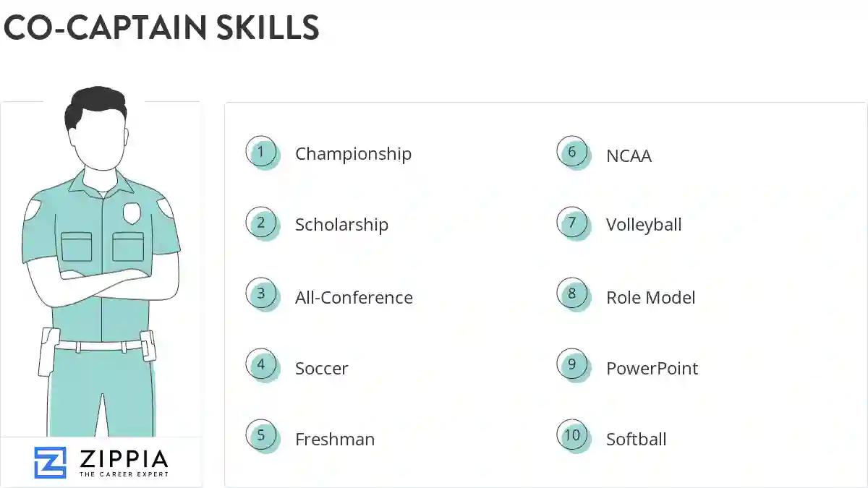Click the PowerPoint skill label
868x488 pixels.
[x=652, y=368]
